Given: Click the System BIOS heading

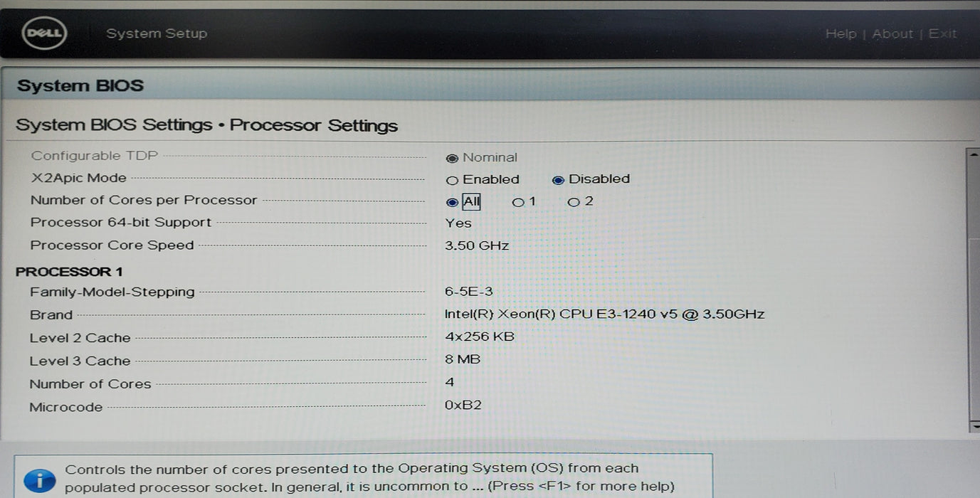Looking at the screenshot, I should 80,86.
